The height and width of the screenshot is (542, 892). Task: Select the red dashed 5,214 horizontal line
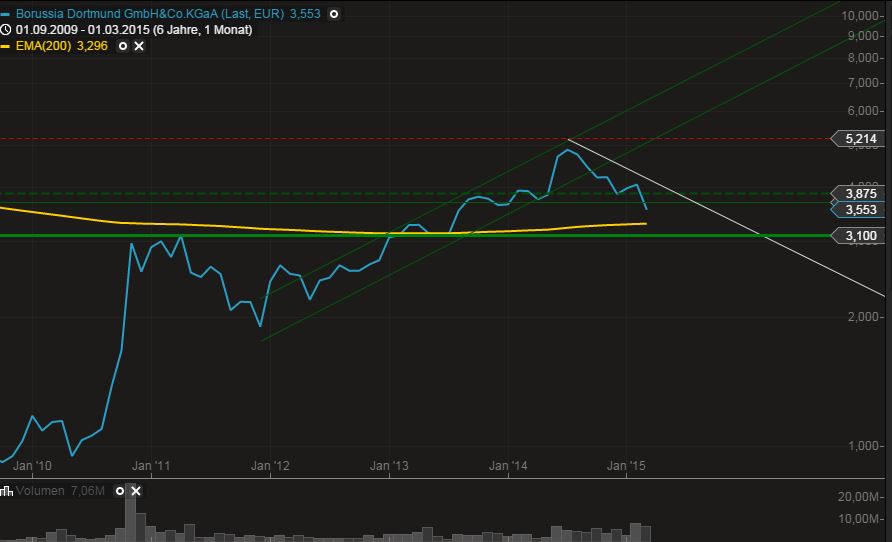[415, 139]
